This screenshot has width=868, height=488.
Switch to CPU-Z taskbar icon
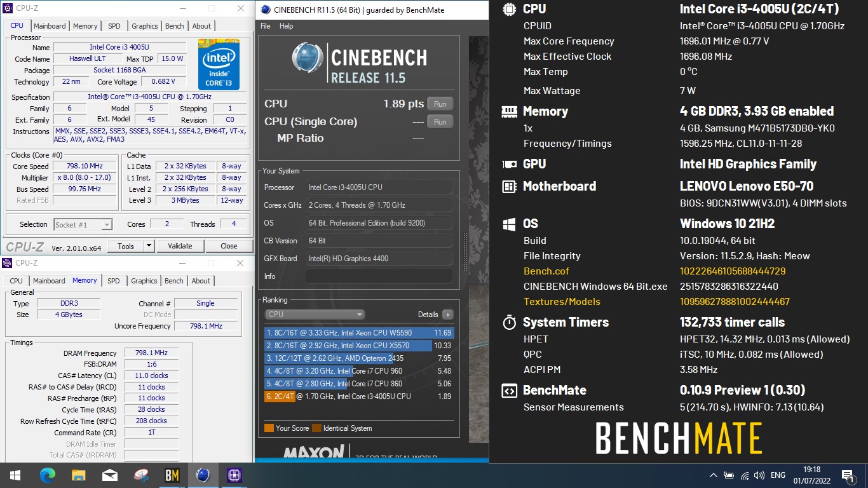click(234, 475)
